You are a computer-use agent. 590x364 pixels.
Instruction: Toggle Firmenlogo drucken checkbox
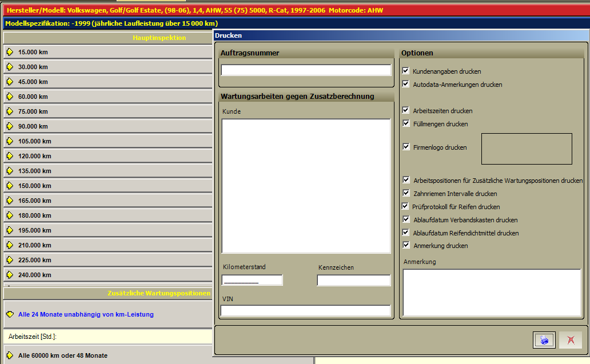coord(406,147)
